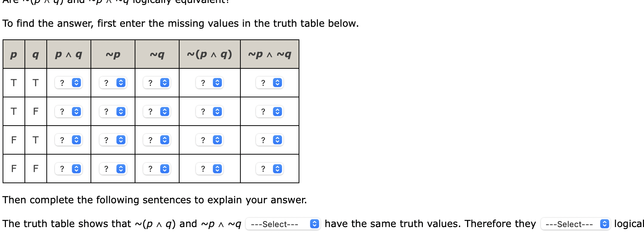This screenshot has height=249, width=644.
Task: Open the ~(p ∧ q) dropdown in row F F
Action: point(210,169)
